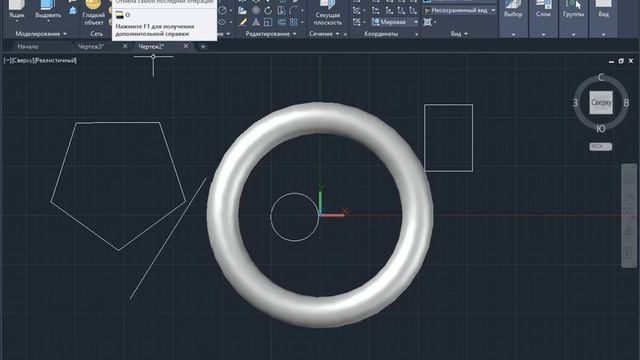Click the fillet arc icon in Редактирование
This screenshot has width=640, height=360.
coord(293,11)
